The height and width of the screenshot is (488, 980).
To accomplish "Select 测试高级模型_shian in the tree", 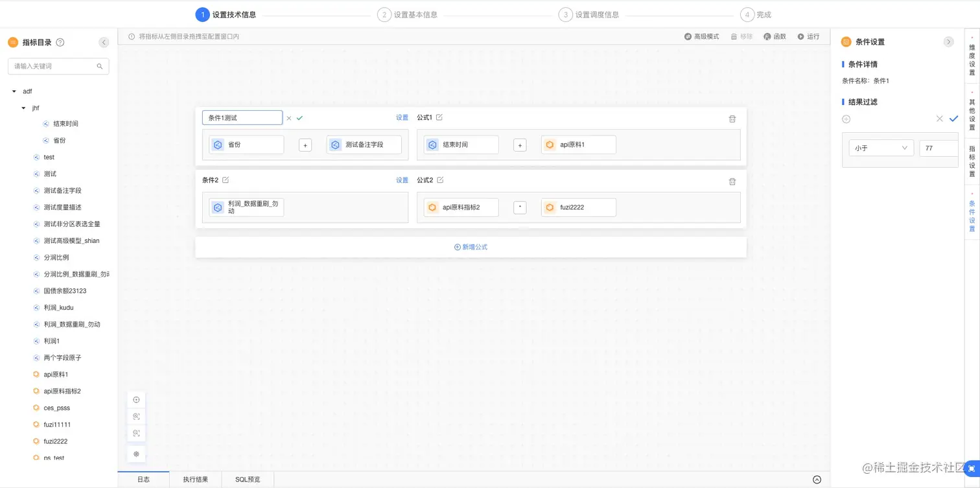I will coord(71,241).
